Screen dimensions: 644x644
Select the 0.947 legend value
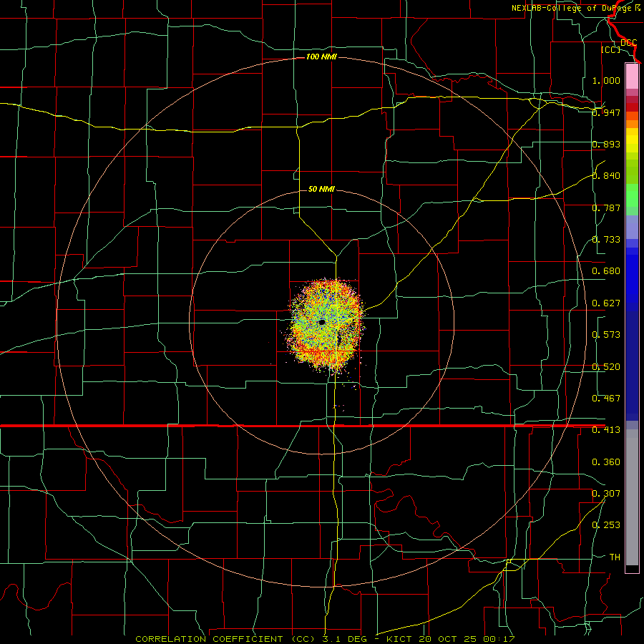pyautogui.click(x=606, y=112)
